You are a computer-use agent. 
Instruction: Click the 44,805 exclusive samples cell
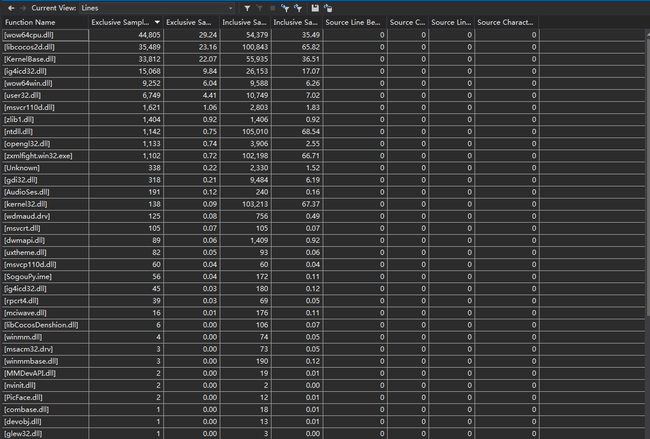tap(126, 35)
